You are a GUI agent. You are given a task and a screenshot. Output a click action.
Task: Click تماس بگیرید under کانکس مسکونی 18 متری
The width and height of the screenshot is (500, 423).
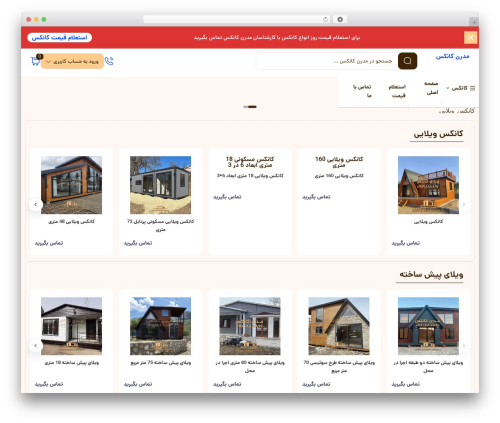[227, 197]
